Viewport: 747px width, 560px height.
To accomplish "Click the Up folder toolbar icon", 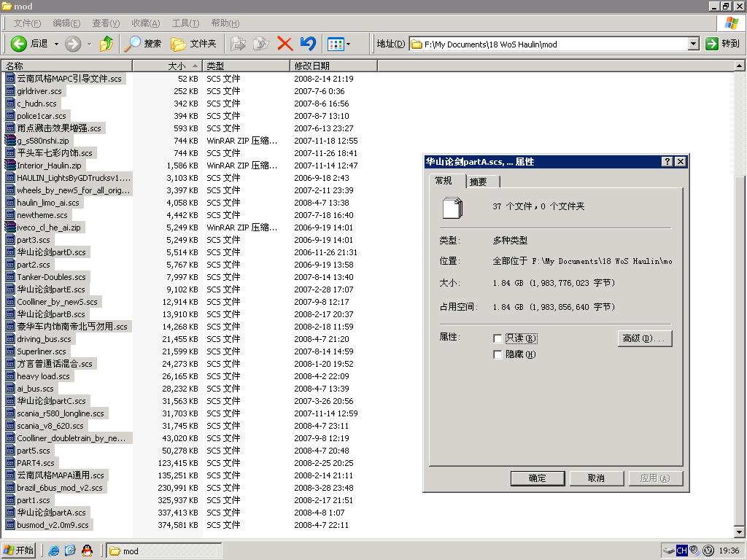I will [x=107, y=44].
